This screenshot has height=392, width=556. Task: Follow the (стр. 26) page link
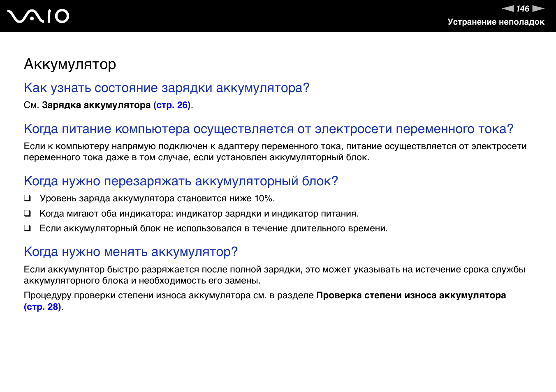[x=172, y=105]
